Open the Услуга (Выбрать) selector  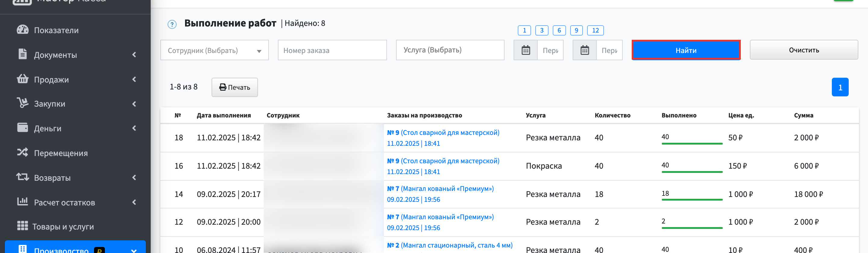coord(450,50)
